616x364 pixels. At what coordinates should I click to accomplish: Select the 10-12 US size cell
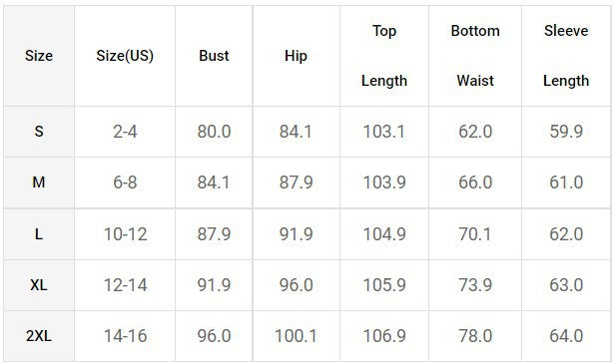pyautogui.click(x=125, y=234)
